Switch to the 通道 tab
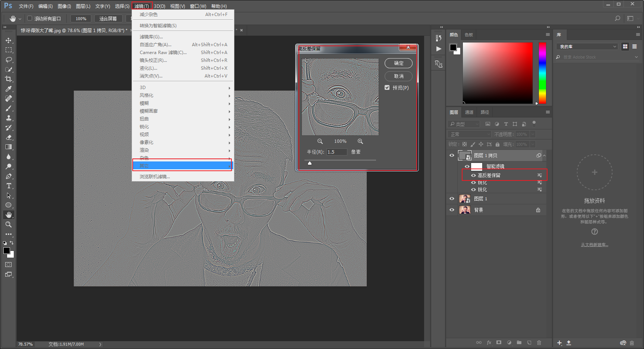 (x=469, y=112)
